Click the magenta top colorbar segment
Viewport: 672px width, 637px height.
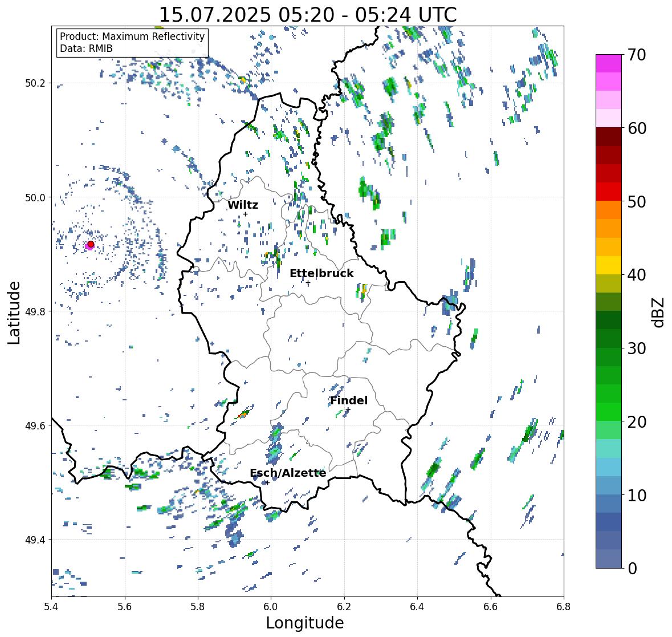click(609, 63)
